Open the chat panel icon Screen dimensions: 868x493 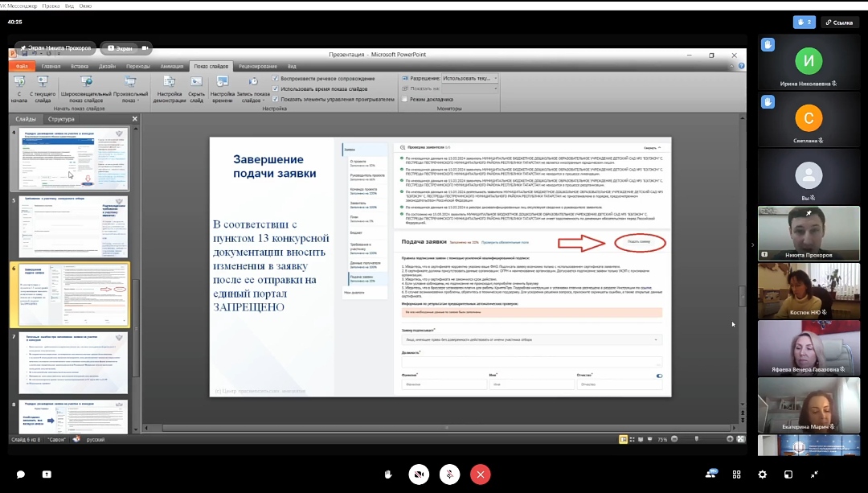point(21,475)
